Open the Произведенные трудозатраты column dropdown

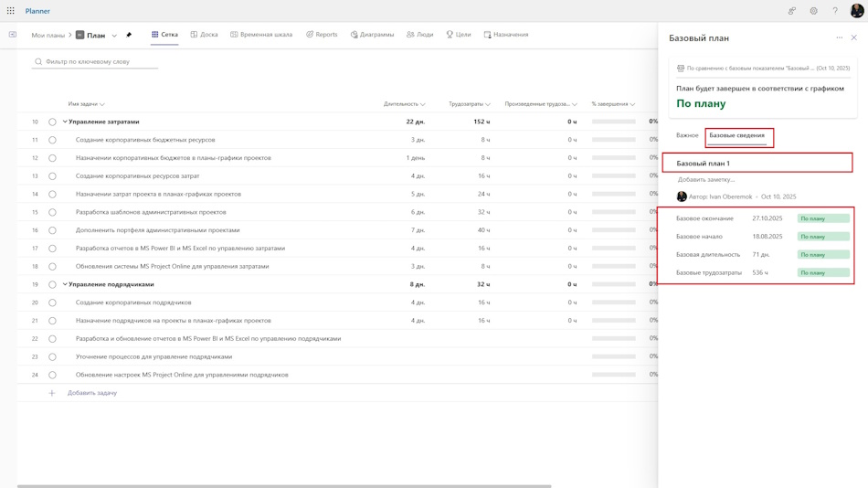[x=575, y=104]
